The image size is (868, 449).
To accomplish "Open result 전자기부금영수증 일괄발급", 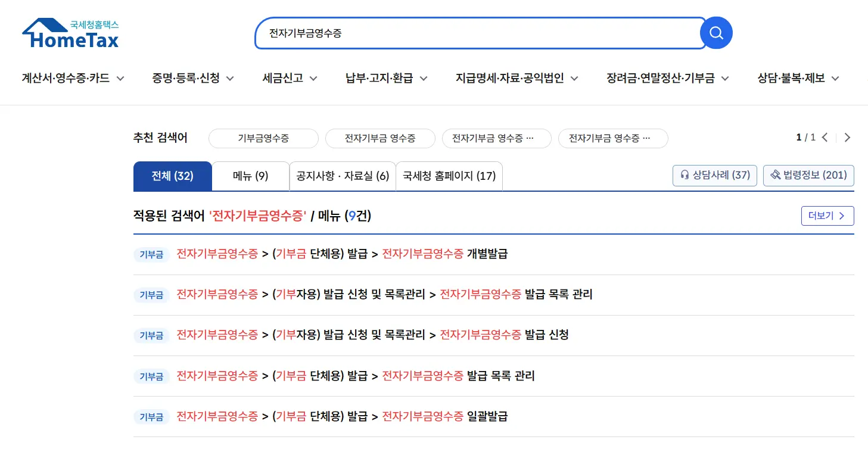I will 343,416.
